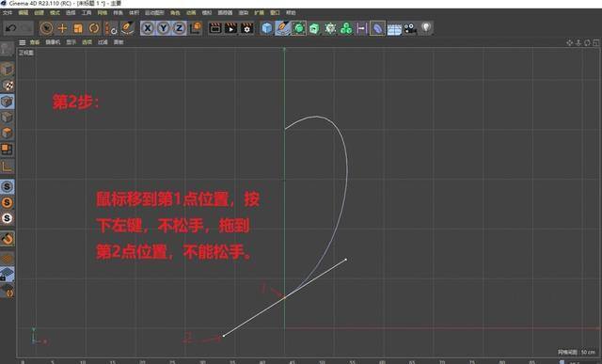Open the viewport 显示 (Display) menu
This screenshot has width=602, height=364.
[71, 42]
